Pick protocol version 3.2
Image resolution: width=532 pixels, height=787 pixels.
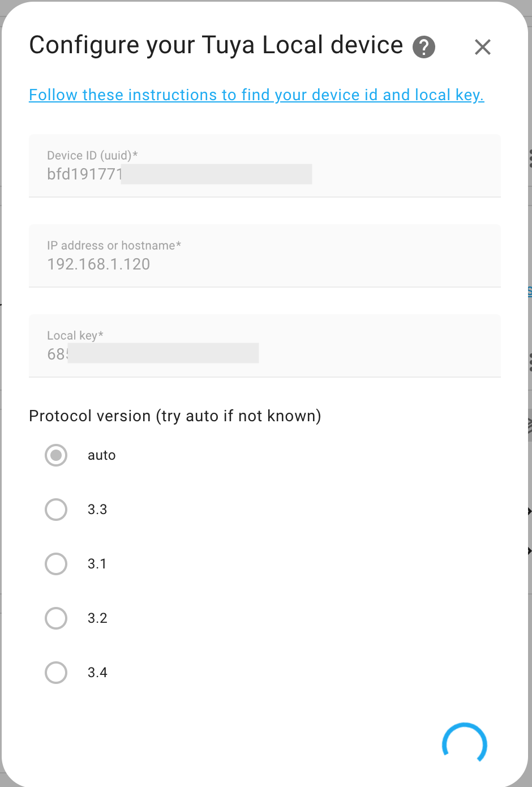tap(55, 618)
